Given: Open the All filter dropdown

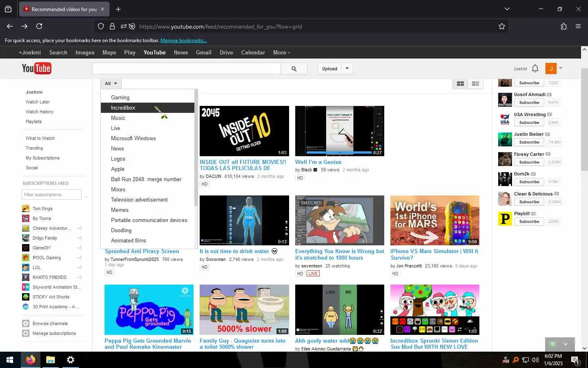Looking at the screenshot, I should (111, 83).
